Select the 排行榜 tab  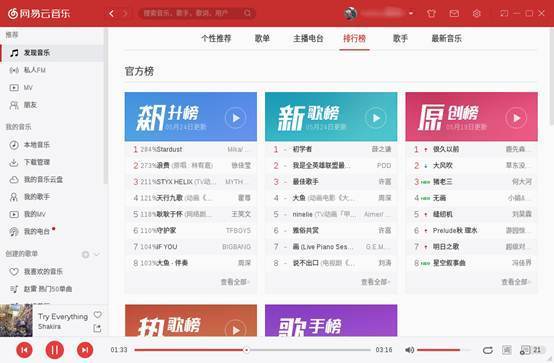click(x=354, y=38)
